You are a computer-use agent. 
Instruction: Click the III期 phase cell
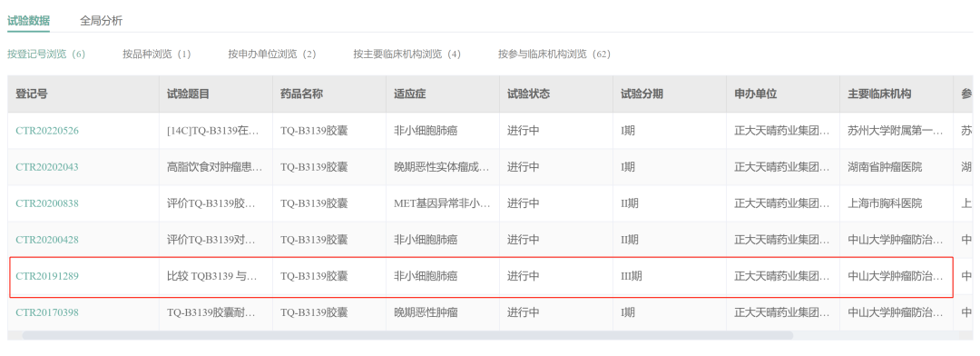(x=632, y=276)
